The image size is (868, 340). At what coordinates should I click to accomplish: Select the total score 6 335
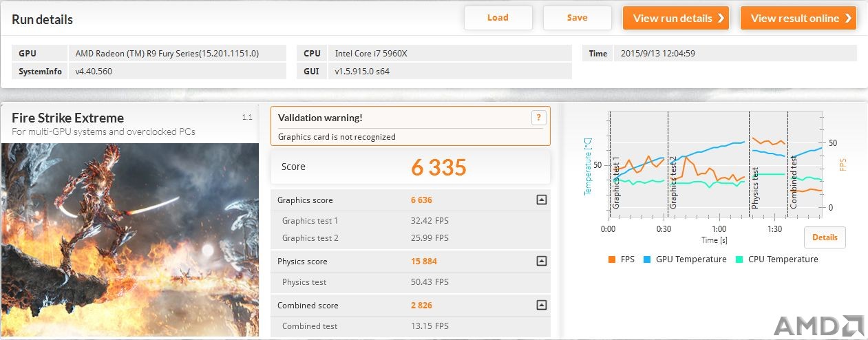point(438,167)
